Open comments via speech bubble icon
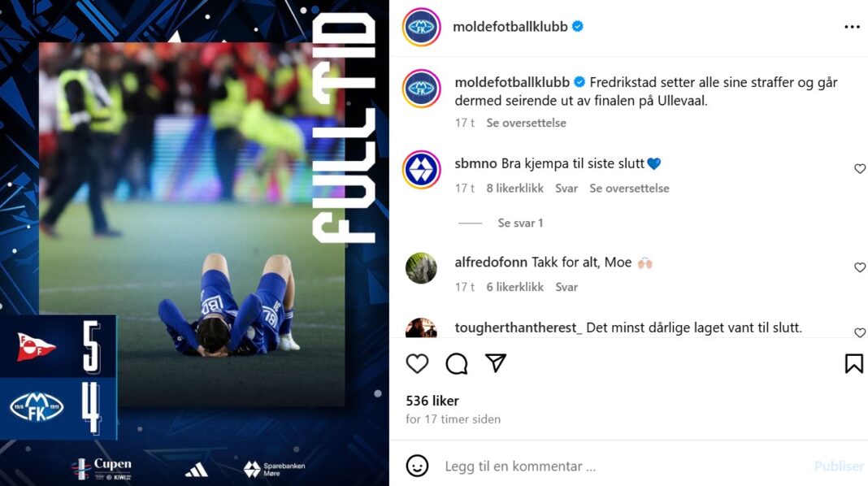Image resolution: width=868 pixels, height=486 pixels. 457,363
